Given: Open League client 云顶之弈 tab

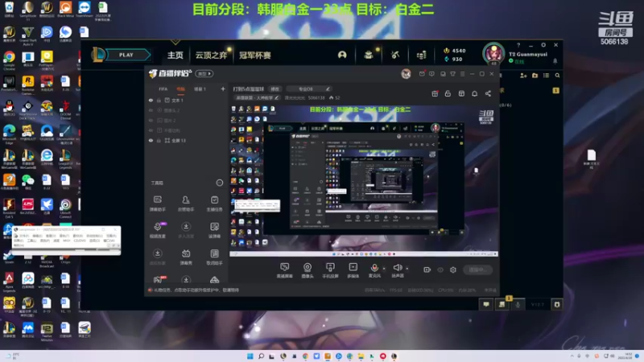Looking at the screenshot, I should click(x=211, y=55).
